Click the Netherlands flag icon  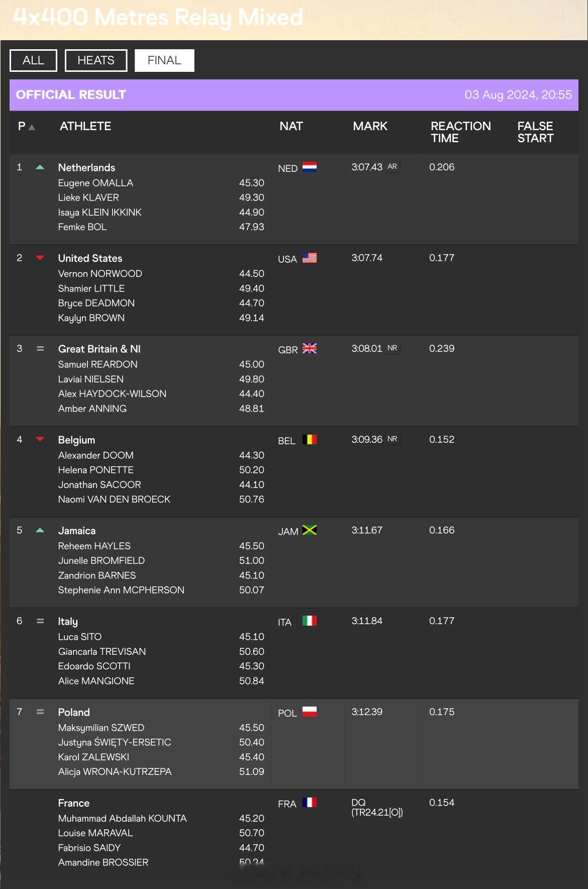[309, 167]
